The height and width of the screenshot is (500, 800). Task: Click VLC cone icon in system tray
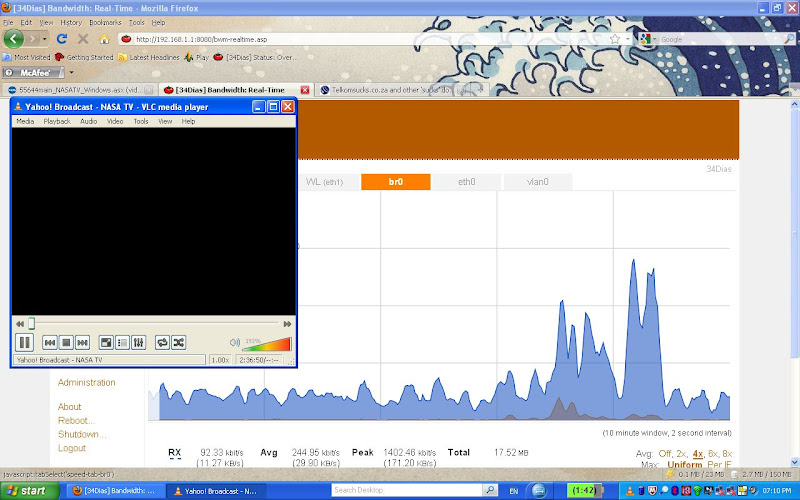[x=631, y=491]
